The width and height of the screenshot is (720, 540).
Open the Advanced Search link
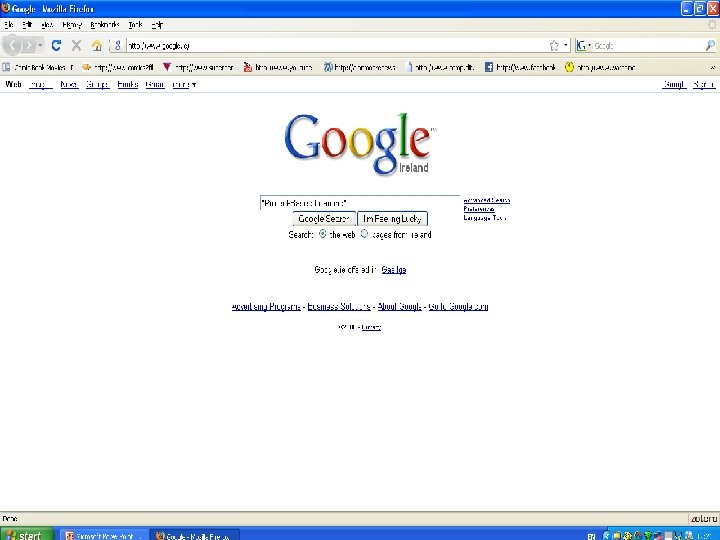click(x=487, y=200)
